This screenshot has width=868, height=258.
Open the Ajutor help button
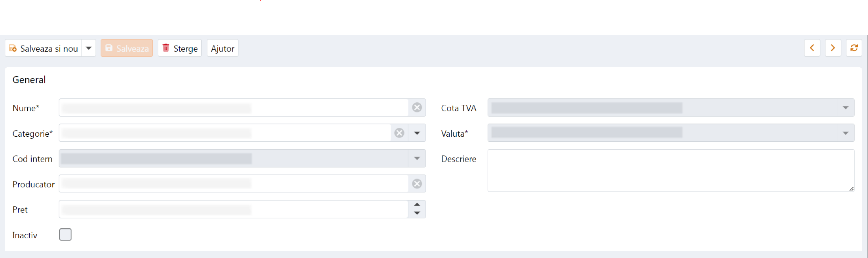tap(222, 48)
